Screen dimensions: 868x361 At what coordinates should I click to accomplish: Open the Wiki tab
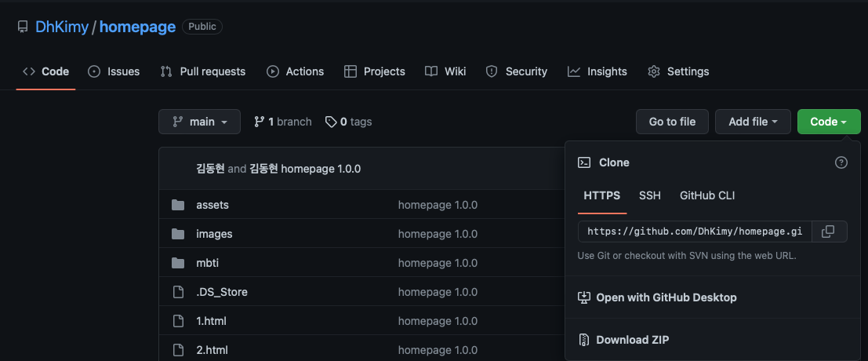pos(445,71)
